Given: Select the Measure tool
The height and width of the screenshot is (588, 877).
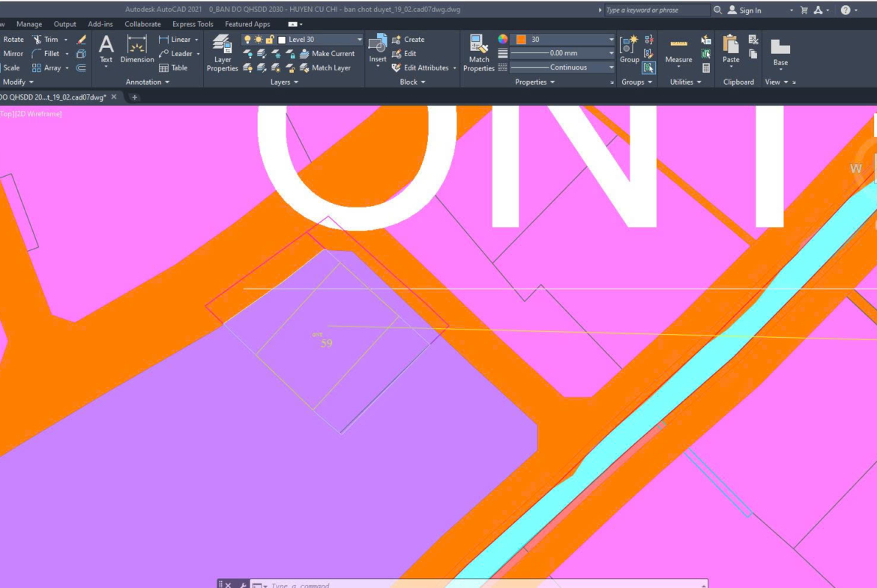Looking at the screenshot, I should click(x=678, y=49).
